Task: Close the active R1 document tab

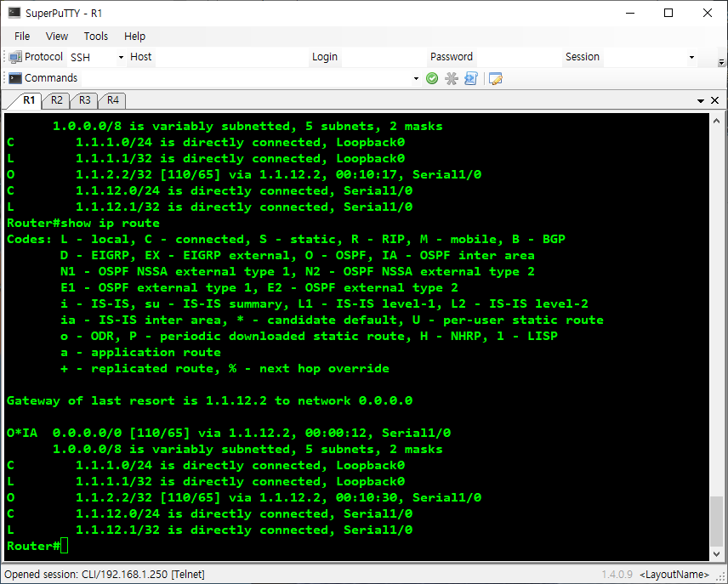Action: (715, 100)
